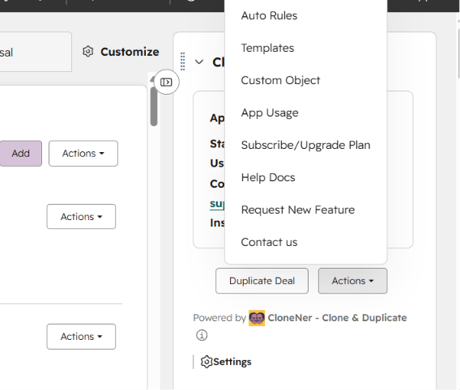Select Contact us in the menu
460x390 pixels.
pos(269,242)
